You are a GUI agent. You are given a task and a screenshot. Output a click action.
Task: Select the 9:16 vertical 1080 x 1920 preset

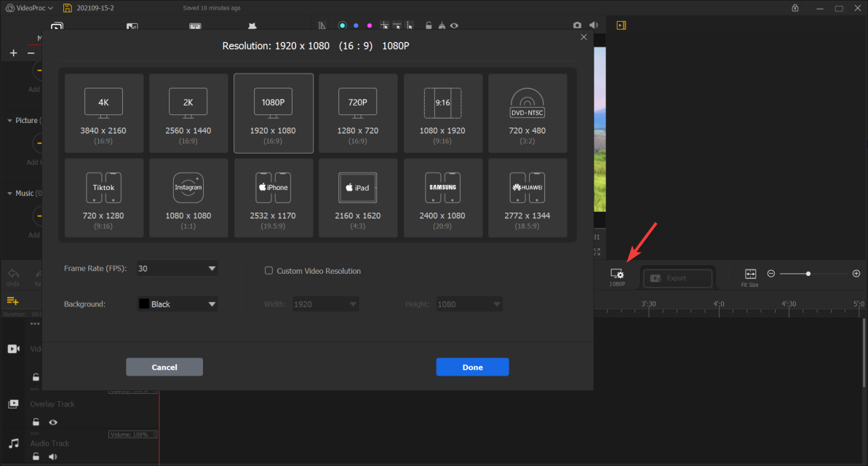tap(443, 113)
